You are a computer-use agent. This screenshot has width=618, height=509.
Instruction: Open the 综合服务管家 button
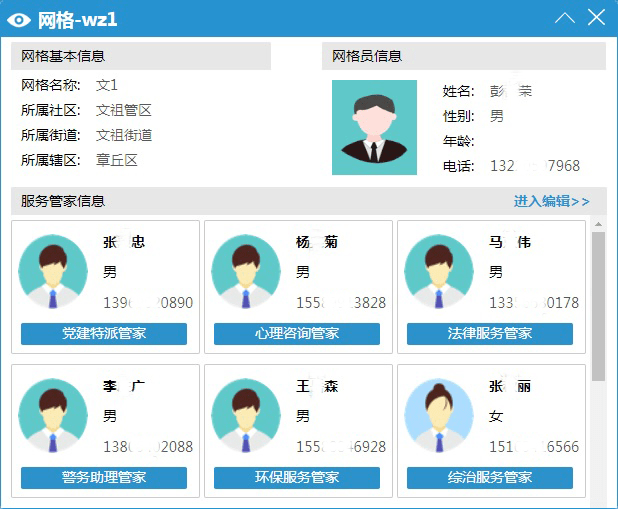(x=490, y=477)
